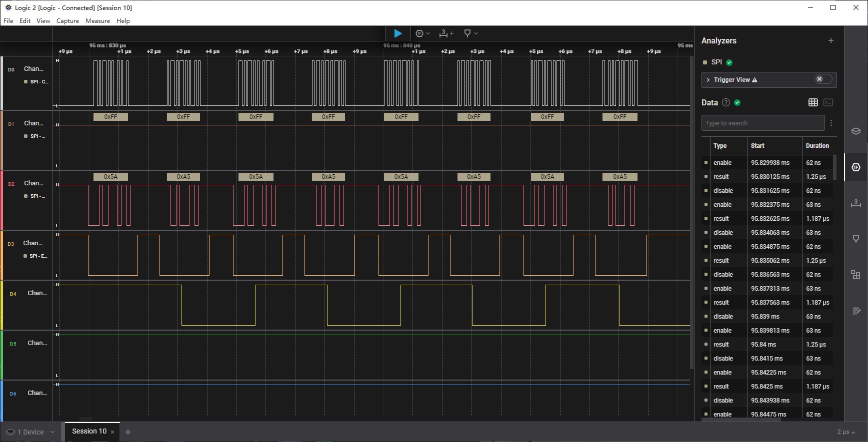The image size is (868, 442).
Task: Click the 95 ms : 840 µs timeline marker
Action: tap(401, 45)
